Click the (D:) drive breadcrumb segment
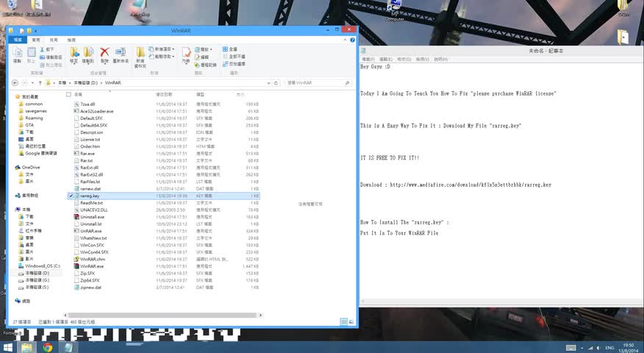Viewport: 644px width, 353px height. click(85, 82)
